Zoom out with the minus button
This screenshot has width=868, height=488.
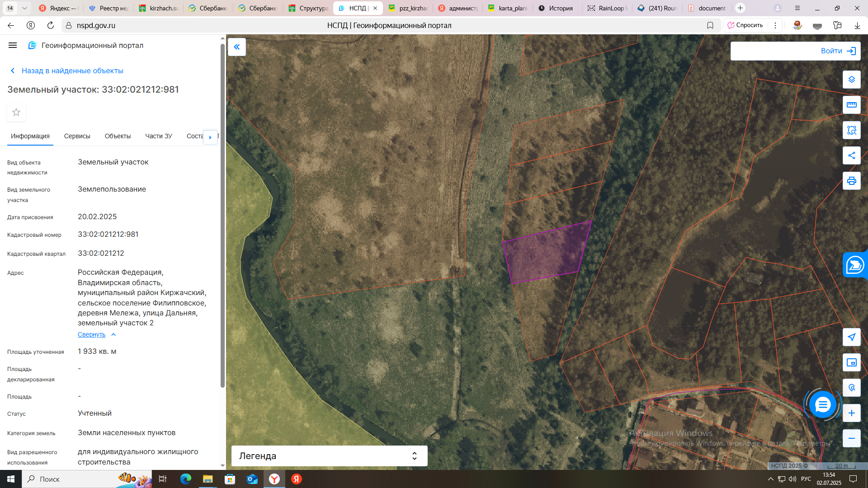tap(851, 438)
